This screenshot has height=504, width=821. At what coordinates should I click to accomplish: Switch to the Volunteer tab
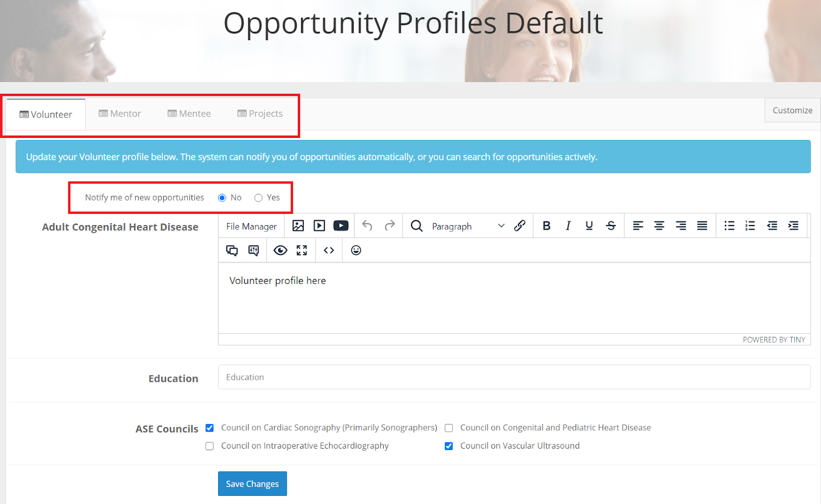tap(46, 114)
